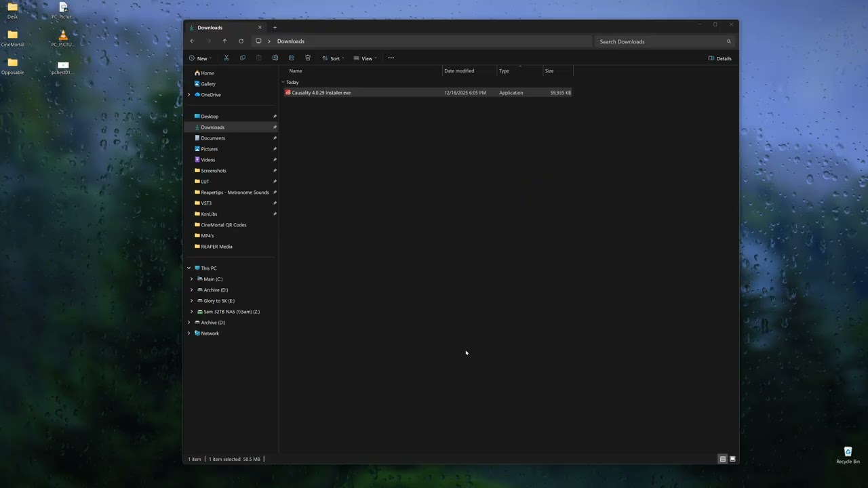Open a new tab with plus button
The image size is (868, 488).
click(x=275, y=28)
